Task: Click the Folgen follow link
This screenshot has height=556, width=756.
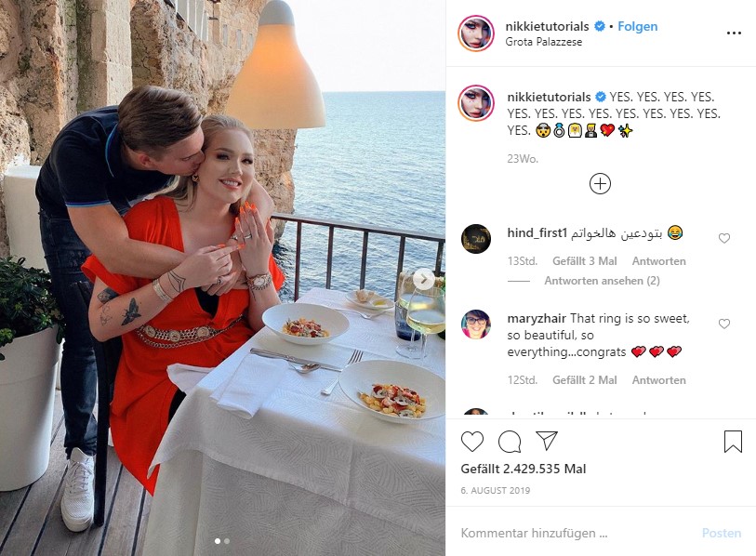Action: click(638, 26)
